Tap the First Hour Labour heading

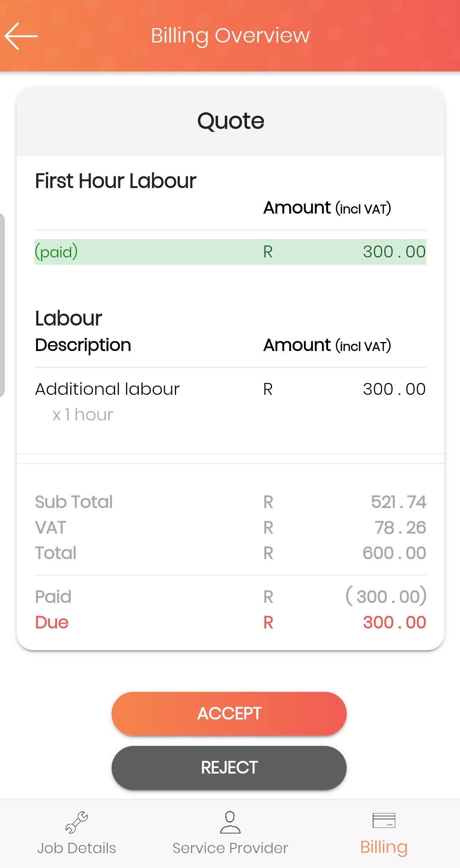pyautogui.click(x=115, y=181)
